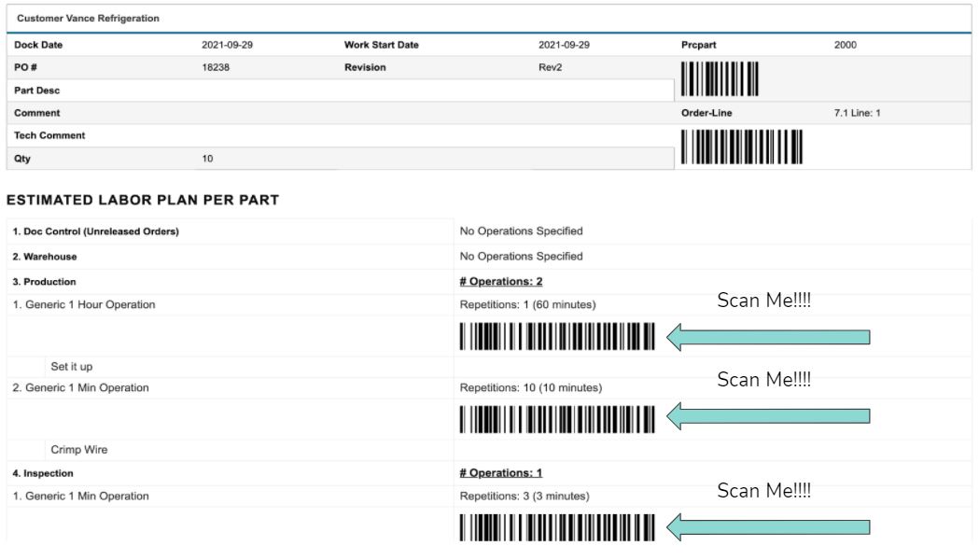Click the 'Work Start Date' label
The width and height of the screenshot is (979, 560).
coord(382,45)
